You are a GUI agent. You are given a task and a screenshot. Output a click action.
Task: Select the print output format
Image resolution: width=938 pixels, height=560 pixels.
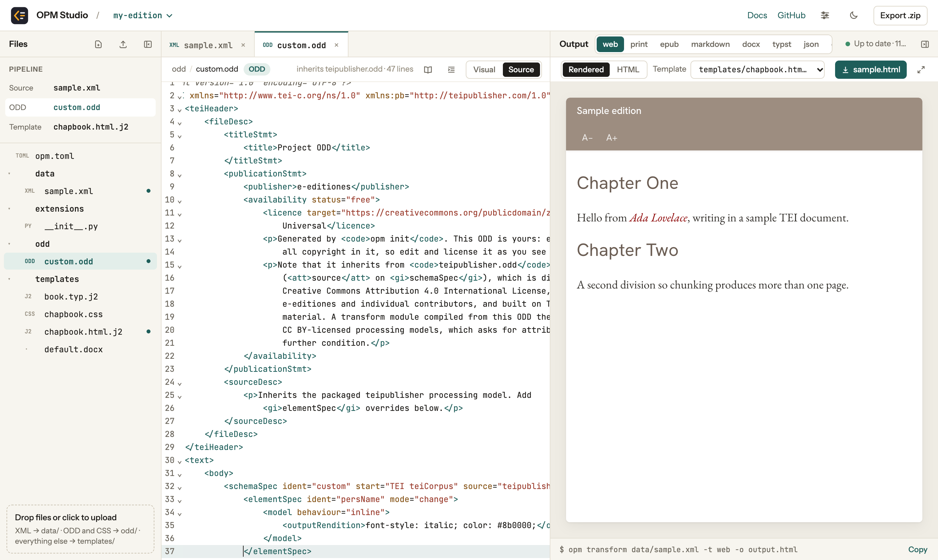639,44
